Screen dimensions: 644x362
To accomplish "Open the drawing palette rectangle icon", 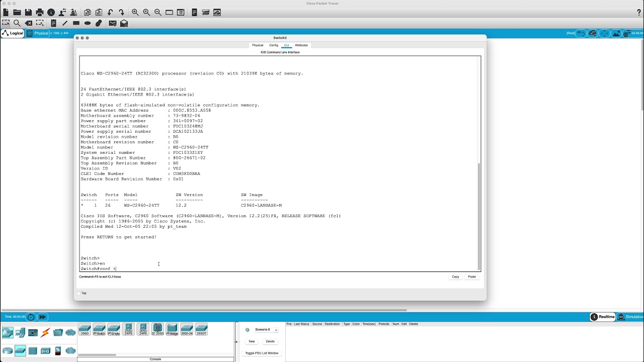I will (x=169, y=12).
